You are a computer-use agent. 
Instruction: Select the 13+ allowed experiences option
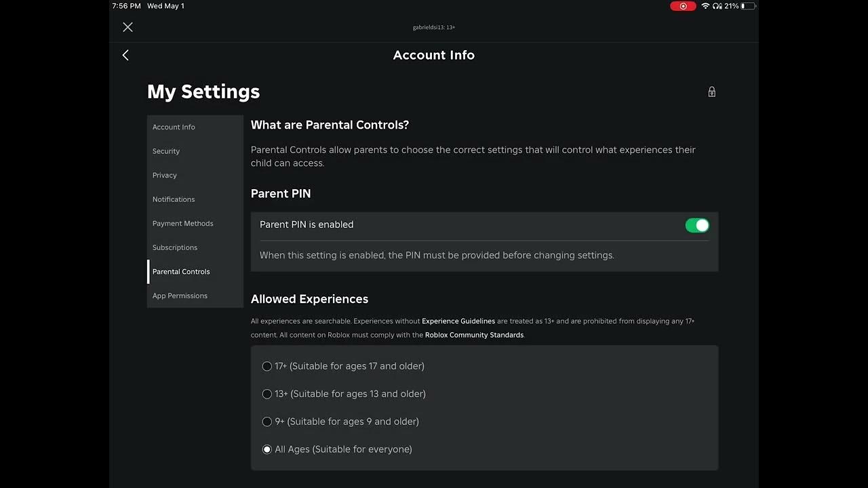point(267,394)
